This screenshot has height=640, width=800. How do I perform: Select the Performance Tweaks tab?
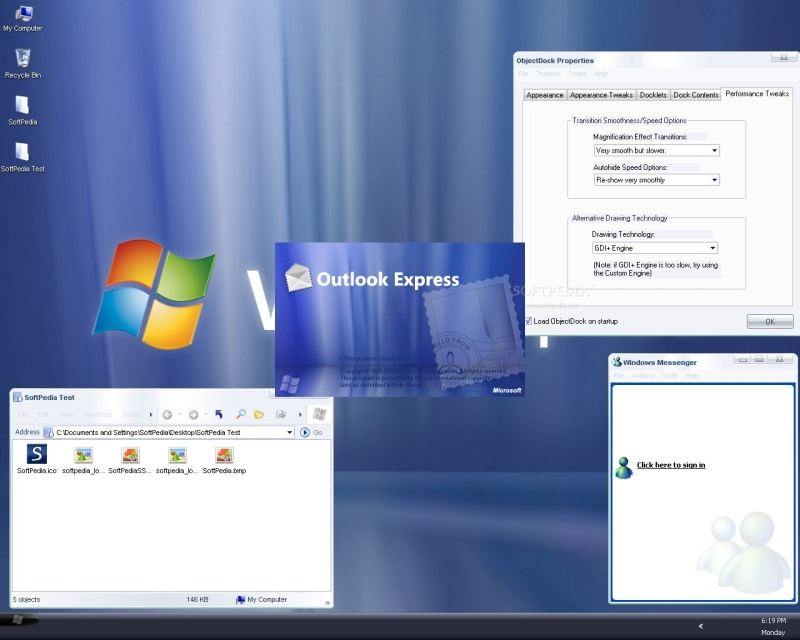[757, 94]
